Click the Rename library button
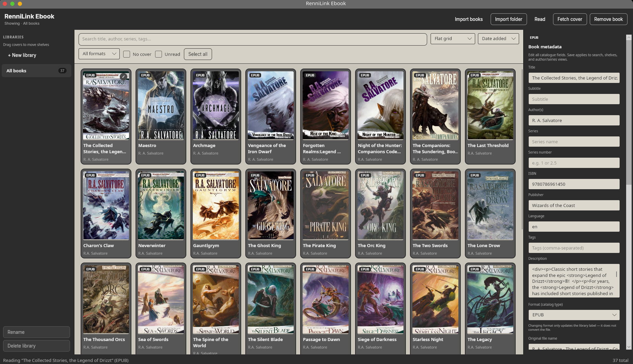This screenshot has height=364, width=633. [36, 332]
